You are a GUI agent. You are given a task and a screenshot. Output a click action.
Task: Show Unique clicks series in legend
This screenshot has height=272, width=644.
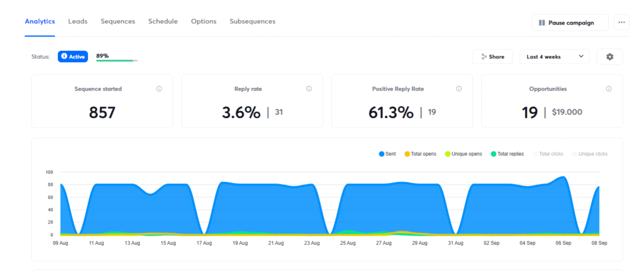point(589,154)
